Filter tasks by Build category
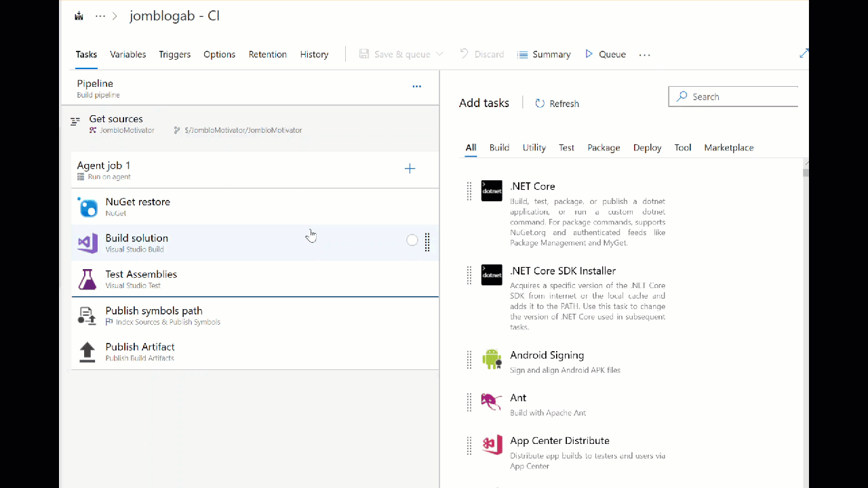Image resolution: width=868 pixels, height=488 pixels. click(x=499, y=148)
